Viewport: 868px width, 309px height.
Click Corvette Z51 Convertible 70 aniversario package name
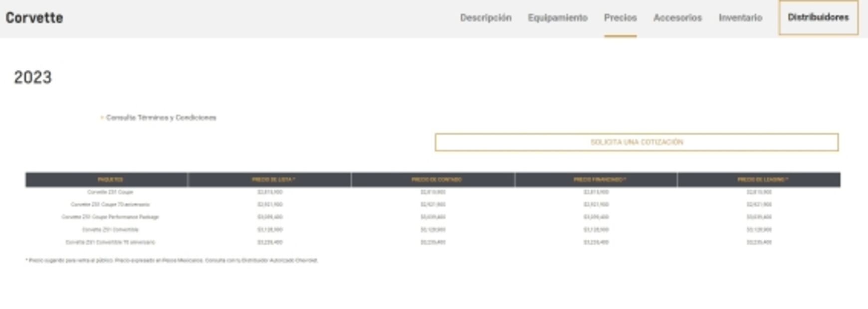(110, 242)
